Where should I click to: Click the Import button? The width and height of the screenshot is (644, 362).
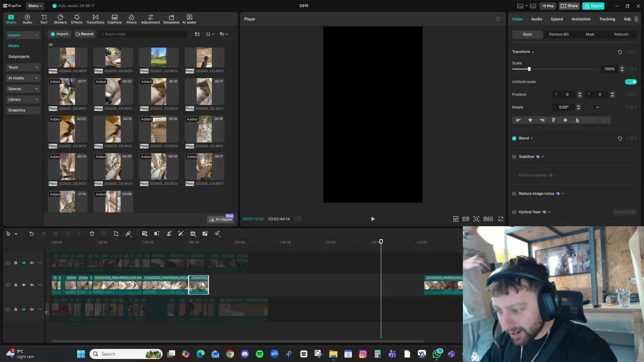(x=59, y=34)
